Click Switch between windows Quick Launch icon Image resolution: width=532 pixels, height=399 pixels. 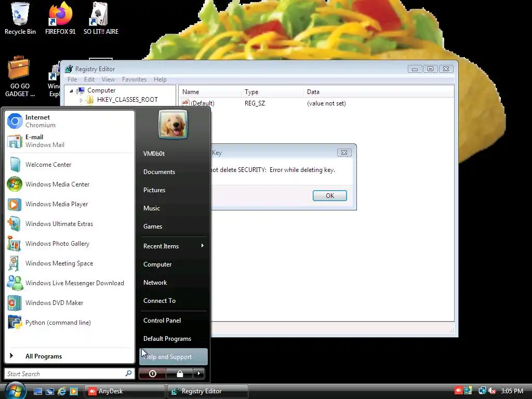tap(50, 391)
